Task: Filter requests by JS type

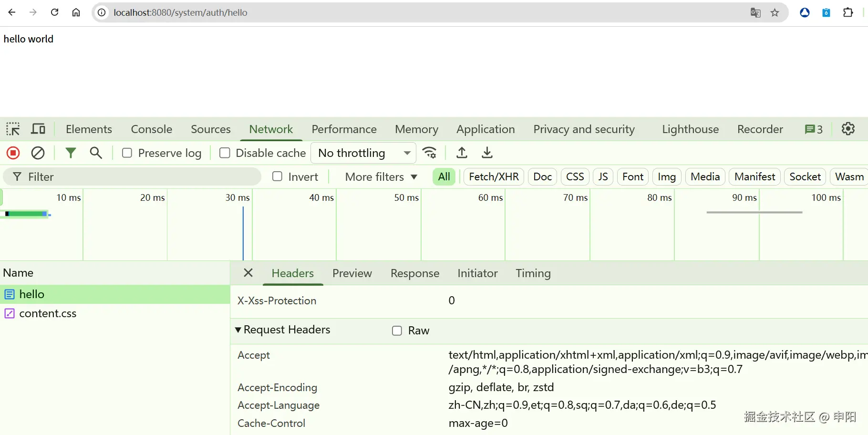Action: pos(603,177)
